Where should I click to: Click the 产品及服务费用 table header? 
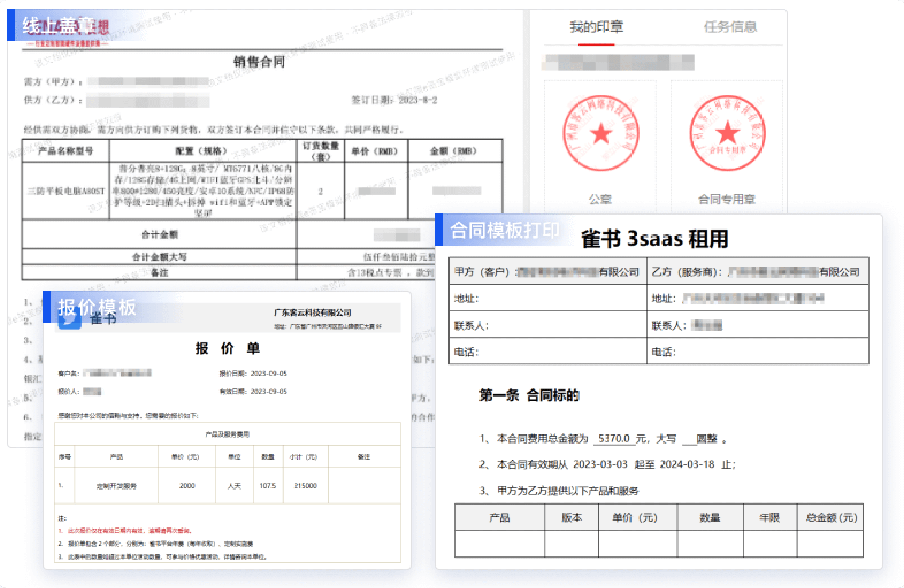coord(227,434)
